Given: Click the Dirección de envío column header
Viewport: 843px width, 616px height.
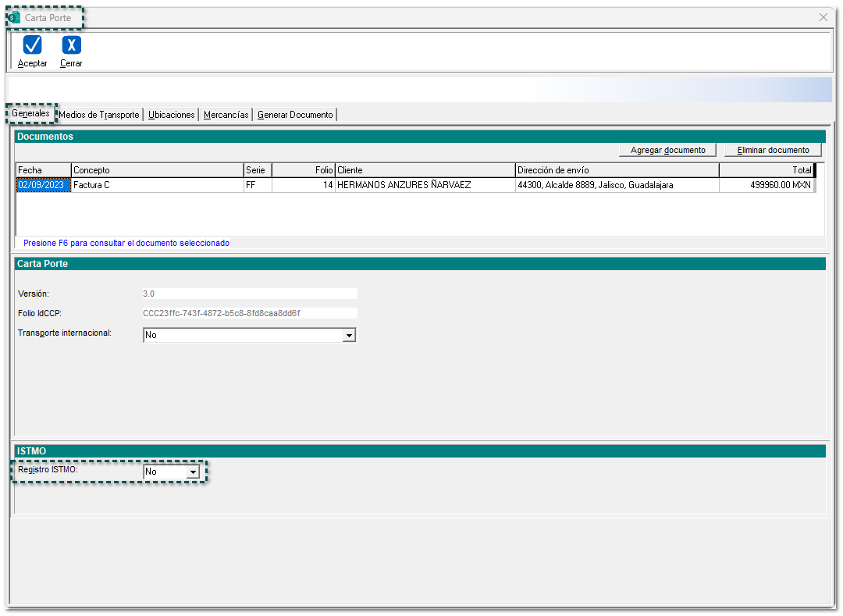Looking at the screenshot, I should [x=617, y=170].
